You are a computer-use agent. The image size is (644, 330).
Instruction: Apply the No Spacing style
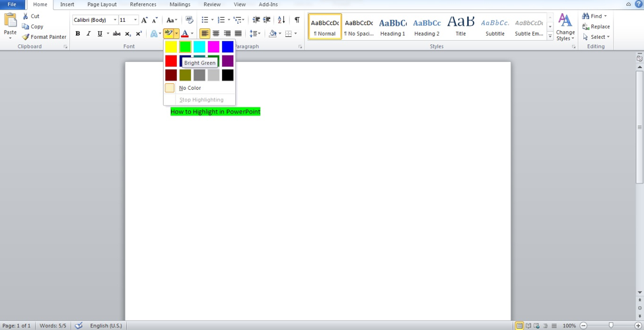tap(359, 26)
